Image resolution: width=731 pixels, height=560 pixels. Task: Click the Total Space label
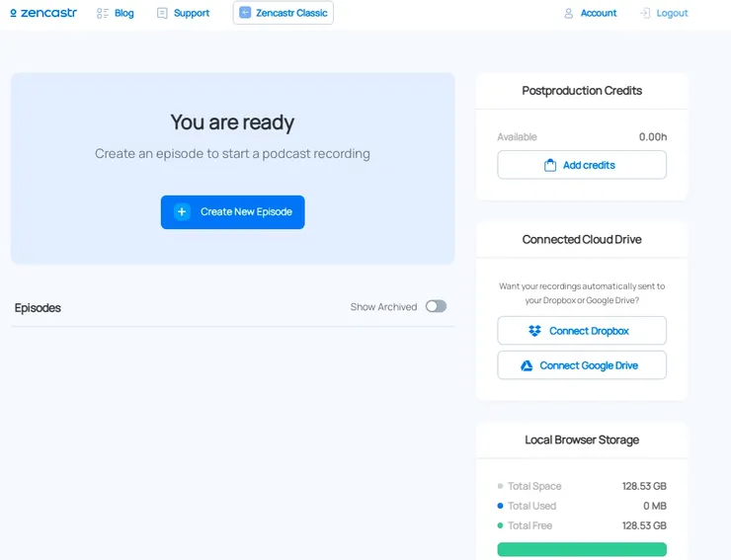point(534,486)
